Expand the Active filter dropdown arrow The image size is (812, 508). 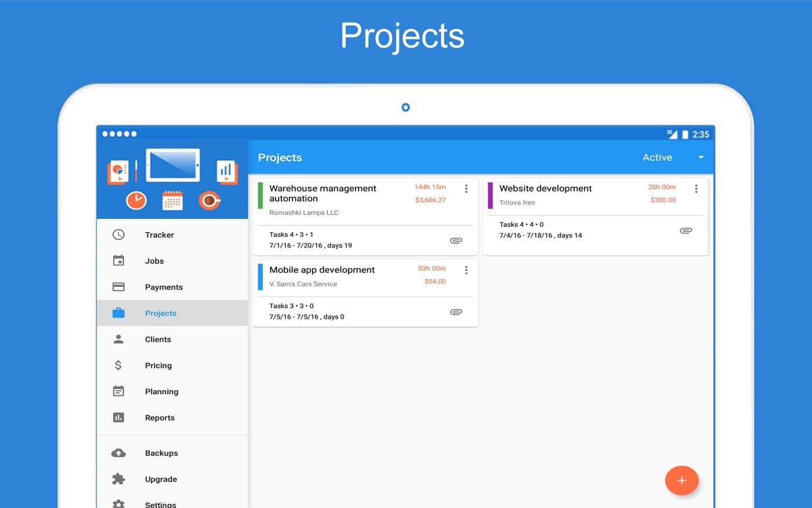tap(701, 157)
